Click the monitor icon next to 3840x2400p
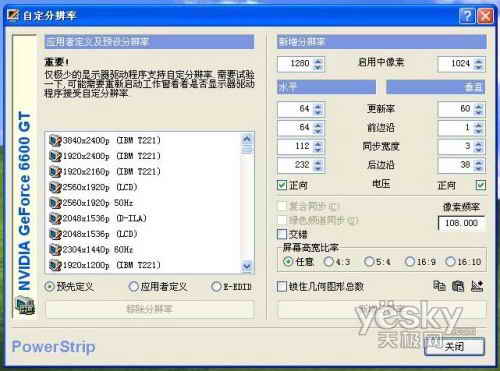 55,140
